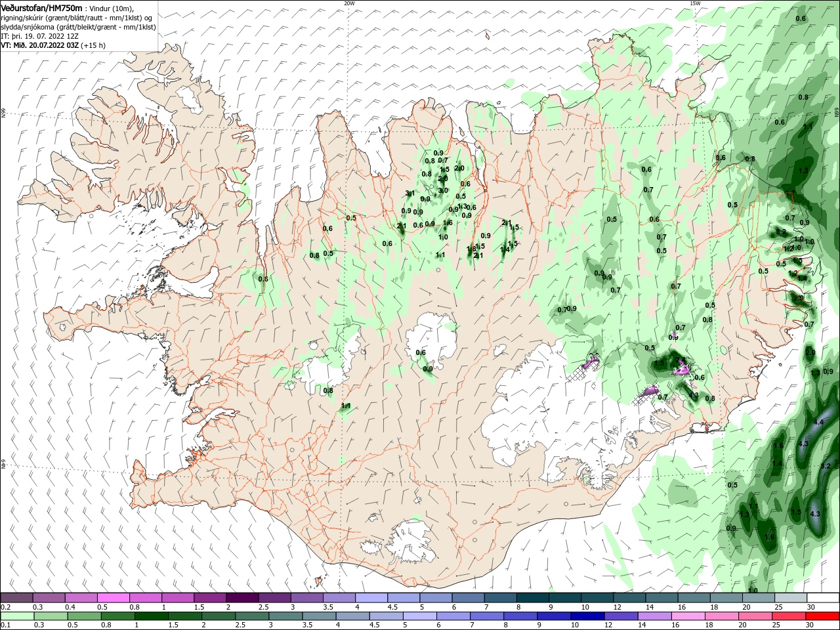Pick the top legend row lavender swatch at 4
Screen dimensions: 840x630
371,598
